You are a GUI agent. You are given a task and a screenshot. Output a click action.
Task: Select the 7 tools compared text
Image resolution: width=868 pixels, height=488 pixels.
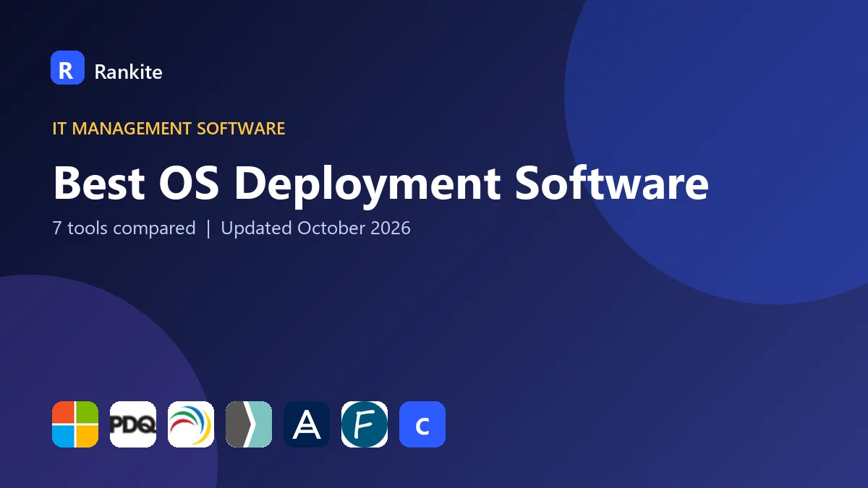coord(124,228)
